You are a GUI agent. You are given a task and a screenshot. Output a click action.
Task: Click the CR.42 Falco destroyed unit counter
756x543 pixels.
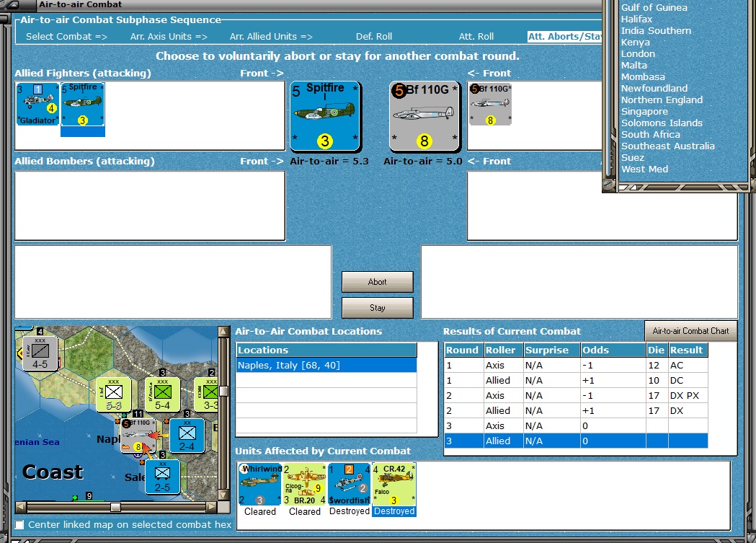tap(394, 484)
